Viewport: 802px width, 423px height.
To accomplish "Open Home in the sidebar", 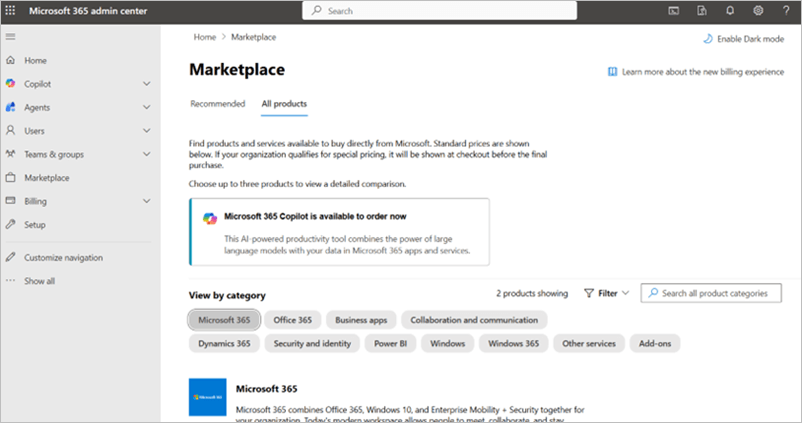I will (x=35, y=60).
